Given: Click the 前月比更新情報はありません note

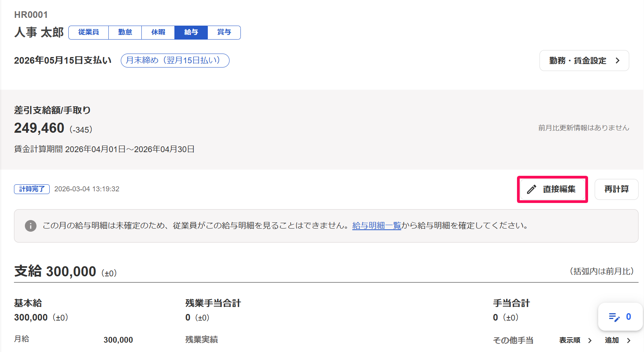Looking at the screenshot, I should click(584, 128).
